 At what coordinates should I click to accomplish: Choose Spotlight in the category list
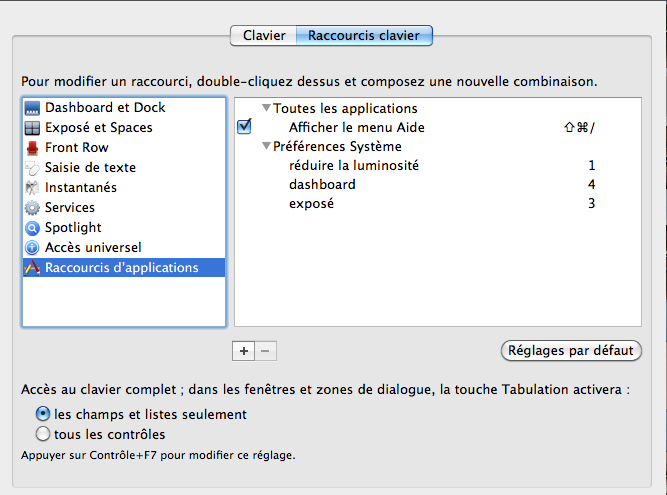pos(124,228)
